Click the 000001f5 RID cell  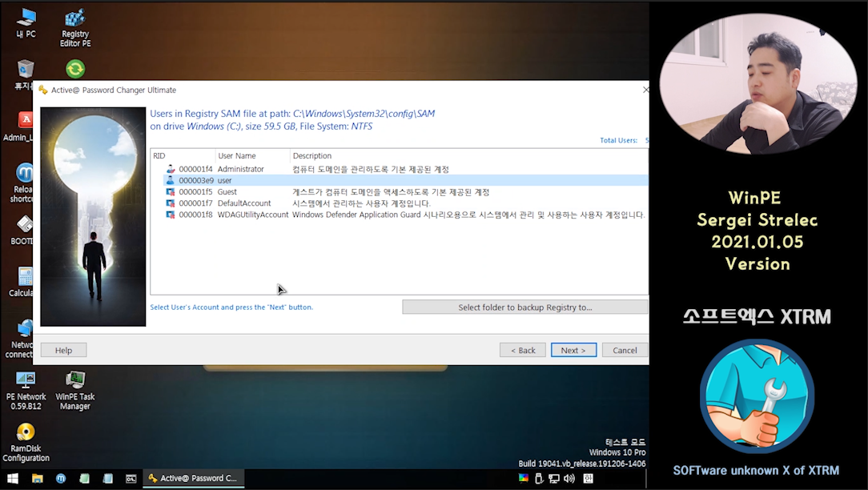195,192
